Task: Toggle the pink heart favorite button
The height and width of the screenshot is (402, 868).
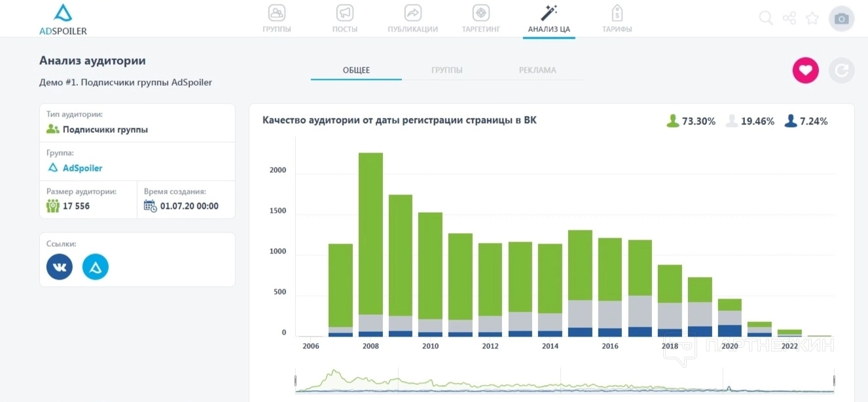Action: [x=805, y=70]
